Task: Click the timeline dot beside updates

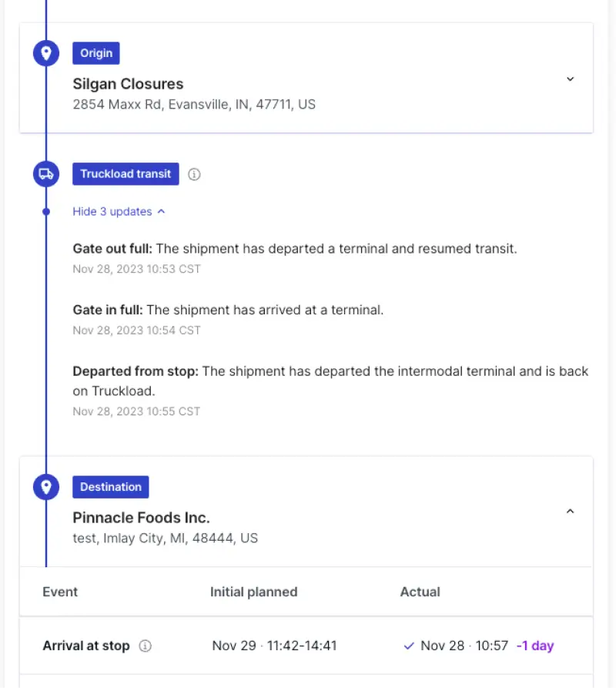Action: (46, 211)
